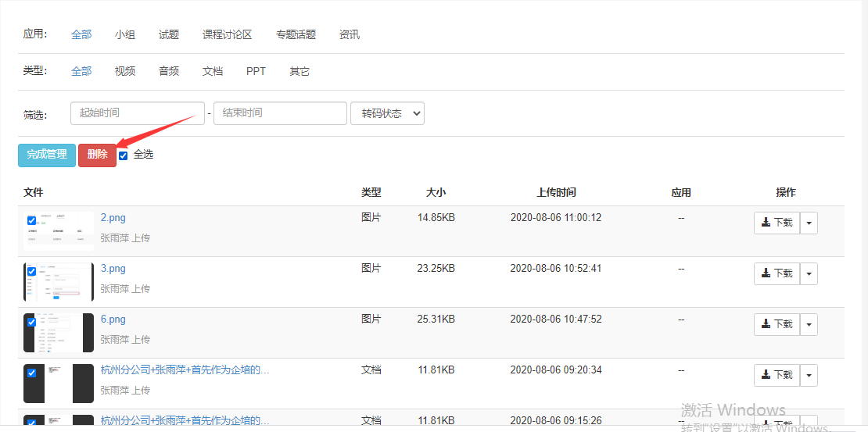Expand action caret next to 2.png download
Image resolution: width=868 pixels, height=432 pixels.
(x=809, y=223)
